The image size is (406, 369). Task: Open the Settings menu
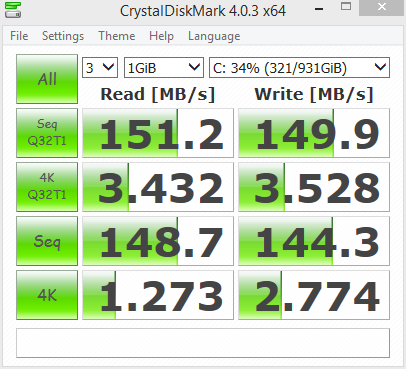63,36
